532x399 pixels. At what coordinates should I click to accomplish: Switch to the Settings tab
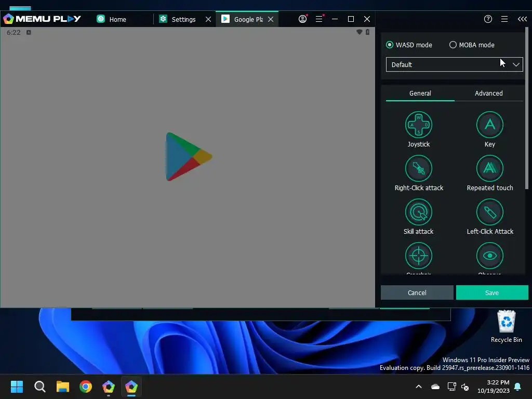click(x=183, y=19)
